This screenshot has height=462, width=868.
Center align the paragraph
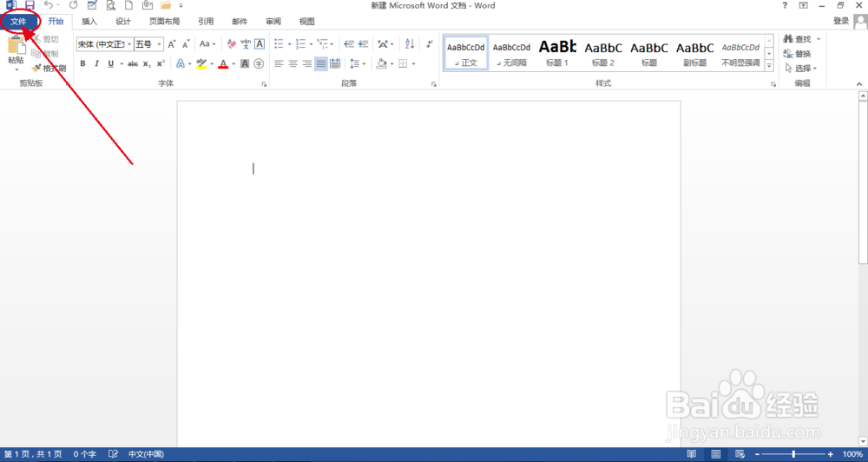coord(293,63)
